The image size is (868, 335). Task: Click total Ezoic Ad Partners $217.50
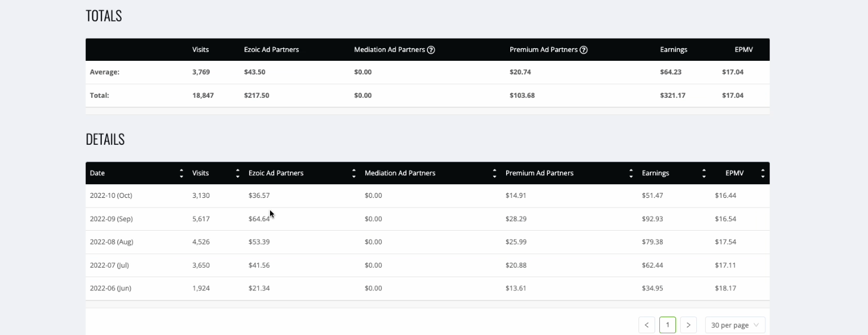click(256, 95)
